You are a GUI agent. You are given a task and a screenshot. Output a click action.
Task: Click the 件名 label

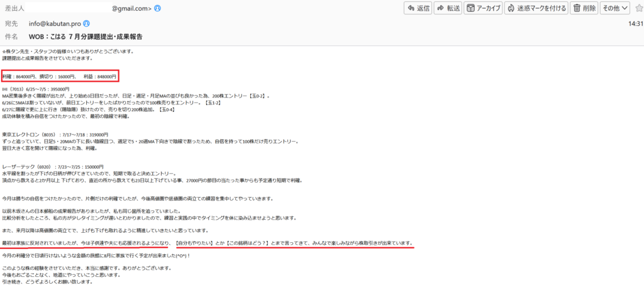[x=11, y=36]
